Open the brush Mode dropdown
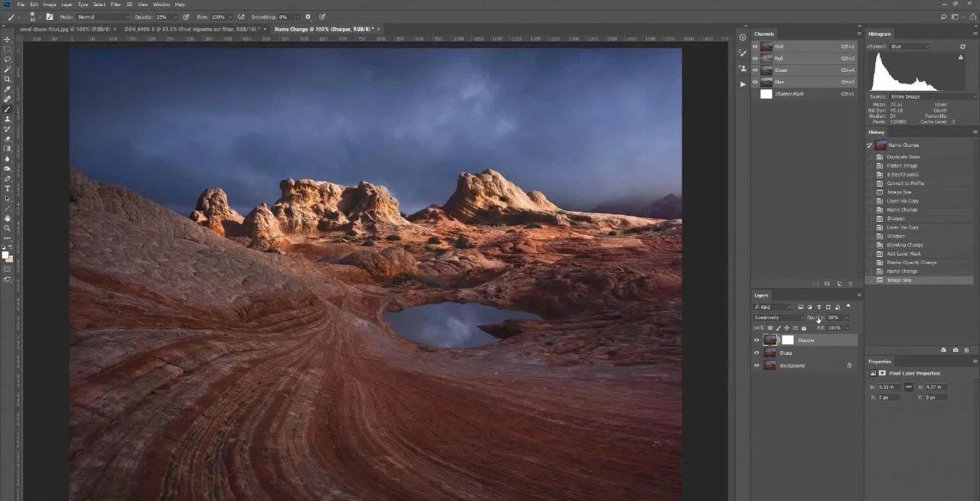980x501 pixels. [x=103, y=16]
